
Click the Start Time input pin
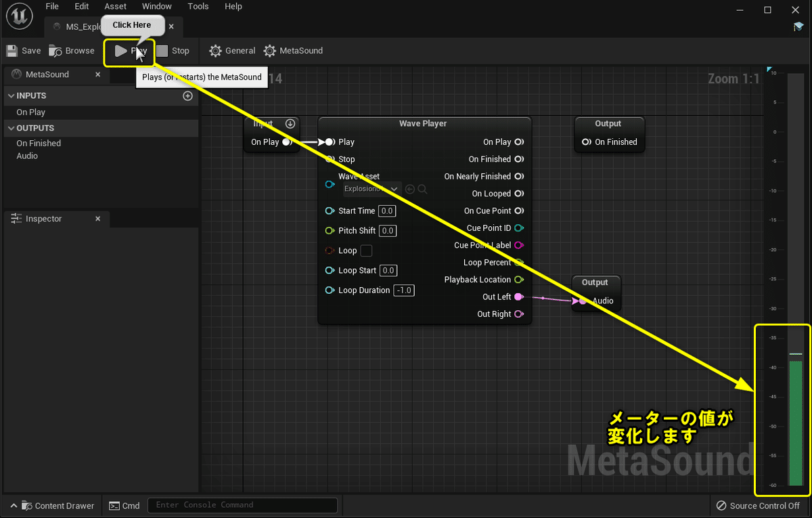pyautogui.click(x=330, y=211)
